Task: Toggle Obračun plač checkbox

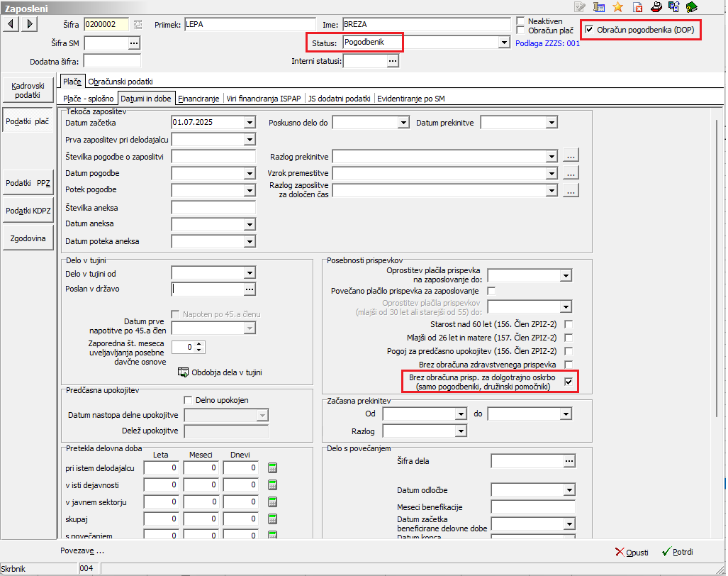Action: pyautogui.click(x=520, y=31)
